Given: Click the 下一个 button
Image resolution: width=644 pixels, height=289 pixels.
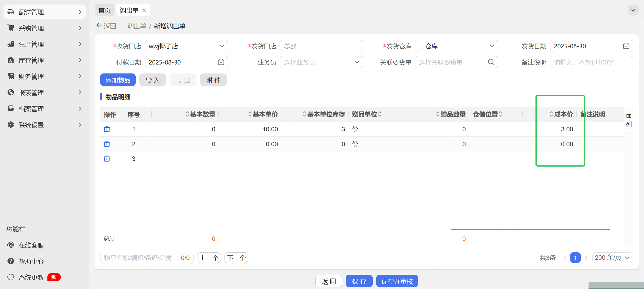Looking at the screenshot, I should pos(236,258).
